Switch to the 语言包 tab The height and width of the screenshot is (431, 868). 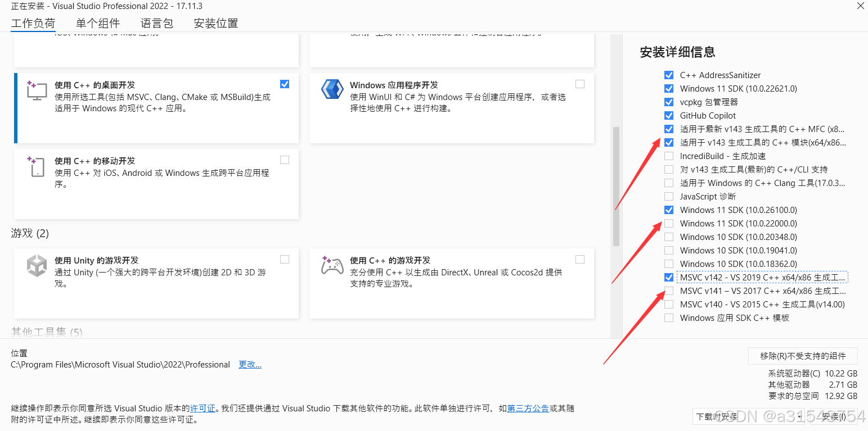[157, 24]
